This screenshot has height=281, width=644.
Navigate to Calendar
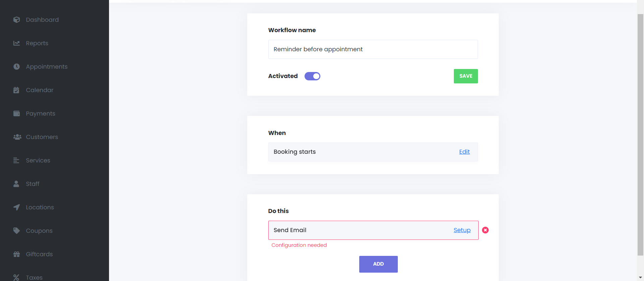click(x=40, y=90)
